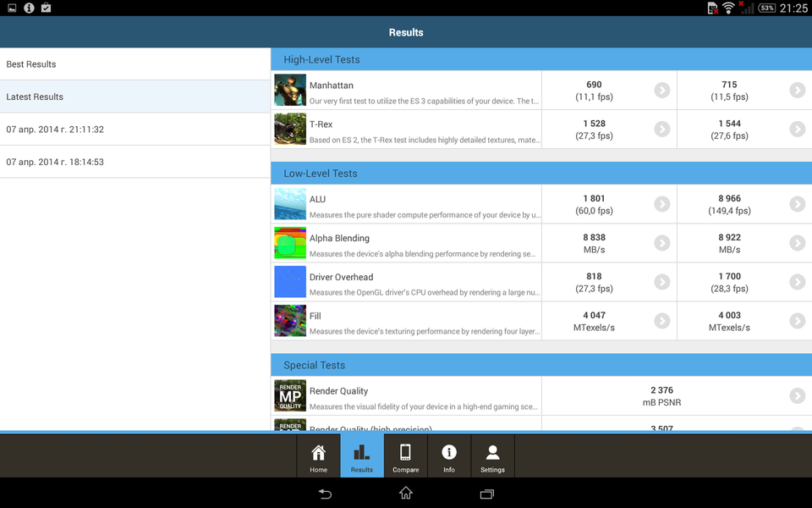This screenshot has height=508, width=812.
Task: Open result from 07 апр. 2014 21:11:32
Action: pos(135,130)
